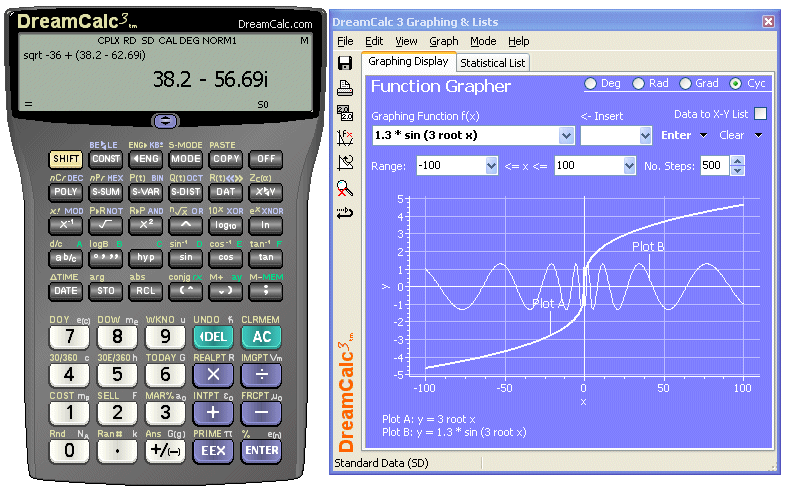Click the floppy disk Save icon
786x491 pixels.
point(345,63)
